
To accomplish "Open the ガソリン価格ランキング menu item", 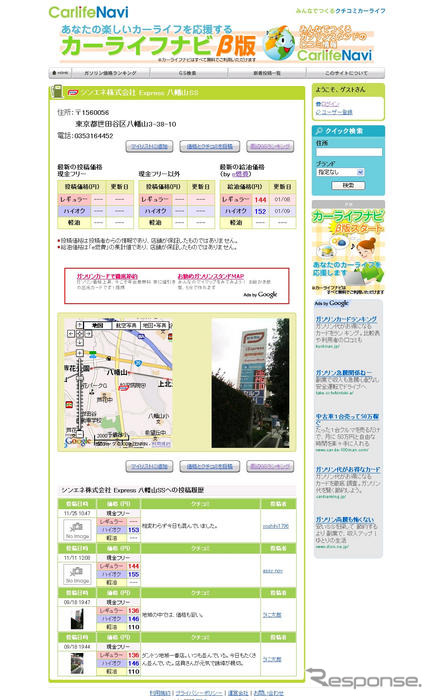I will tap(110, 73).
